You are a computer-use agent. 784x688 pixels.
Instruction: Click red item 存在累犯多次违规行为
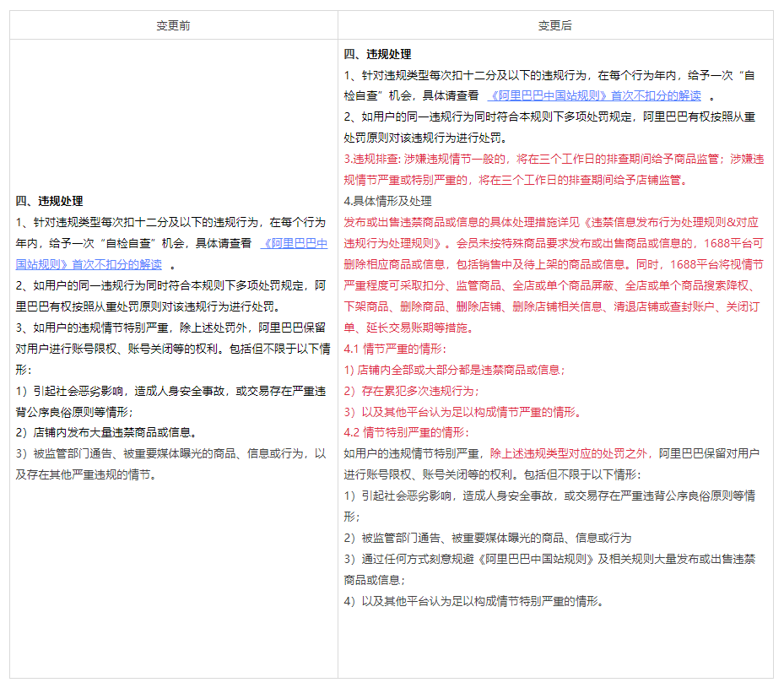coord(411,391)
